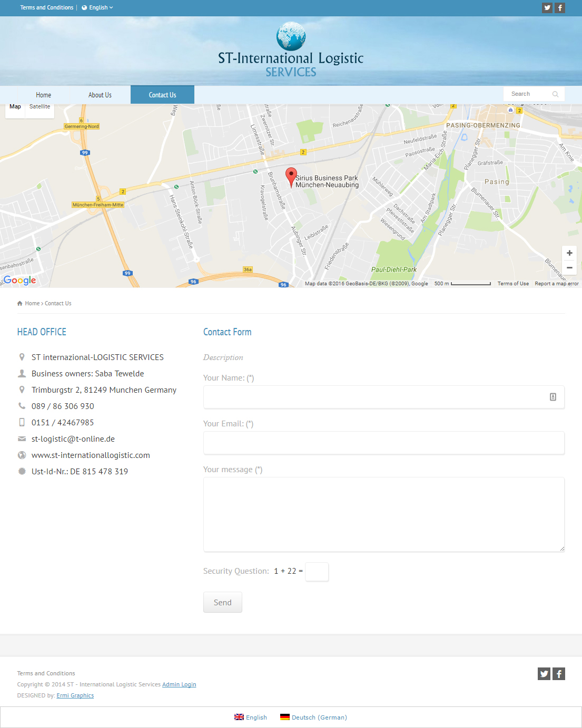
Task: Open the Ermi Graphics link
Action: tap(75, 695)
